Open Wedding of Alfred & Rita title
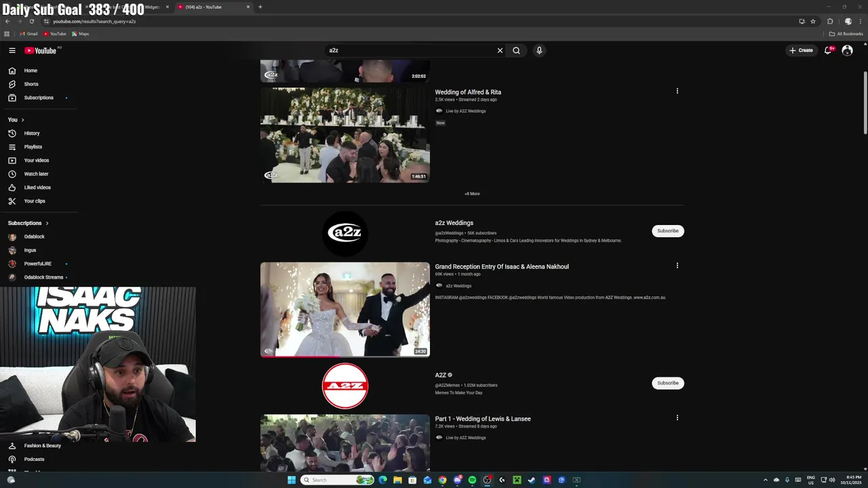Screen dimensions: 868x488 tap(468, 92)
